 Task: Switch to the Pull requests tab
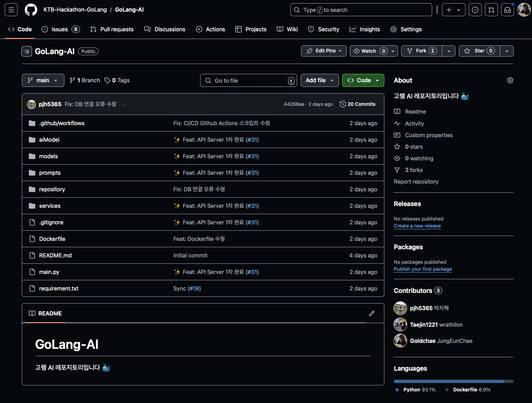click(x=112, y=29)
